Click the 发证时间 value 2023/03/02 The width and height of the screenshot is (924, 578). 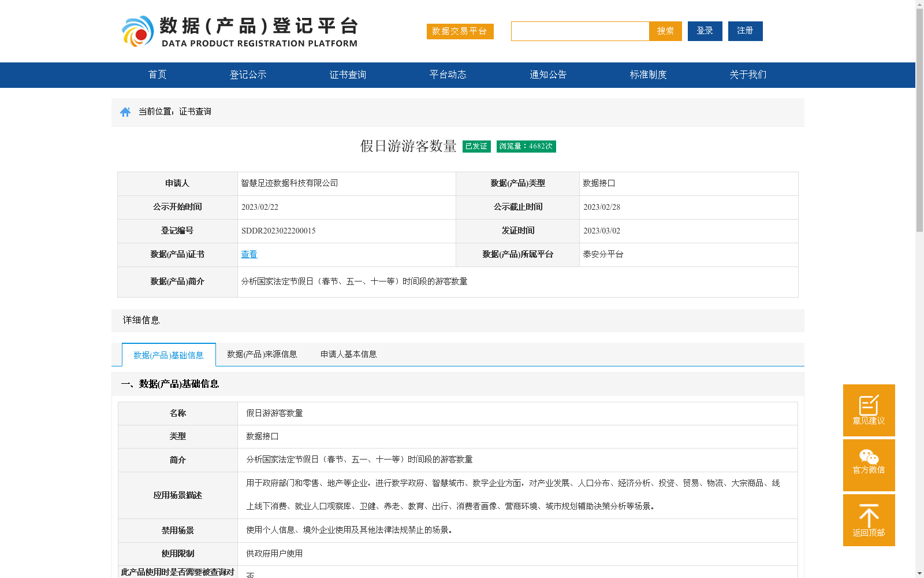tap(601, 231)
